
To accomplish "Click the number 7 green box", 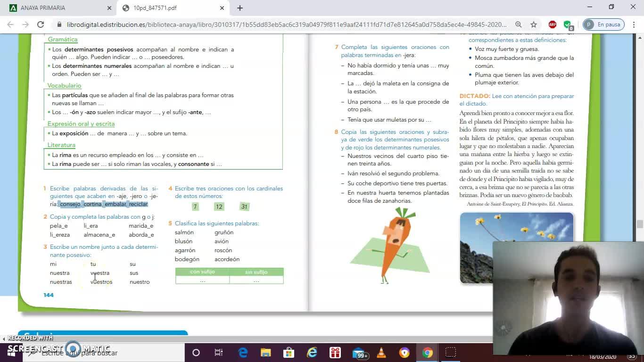I will pos(195,206).
